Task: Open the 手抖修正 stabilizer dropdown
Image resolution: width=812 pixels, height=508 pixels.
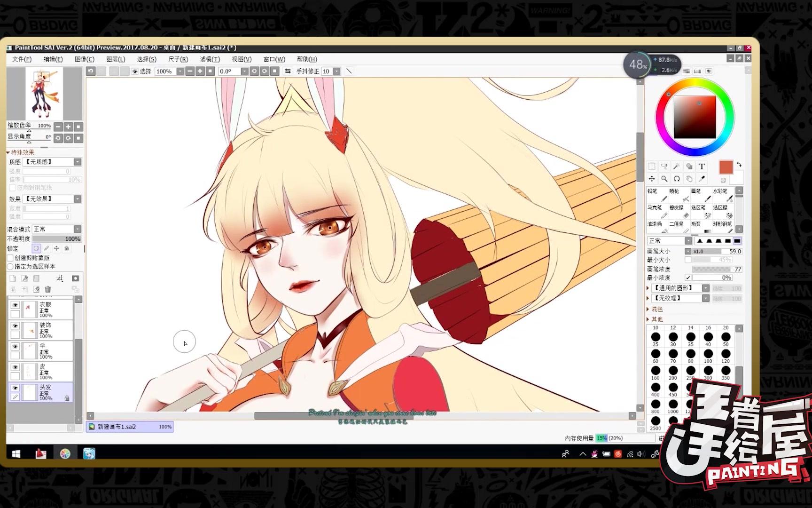Action: coord(336,71)
